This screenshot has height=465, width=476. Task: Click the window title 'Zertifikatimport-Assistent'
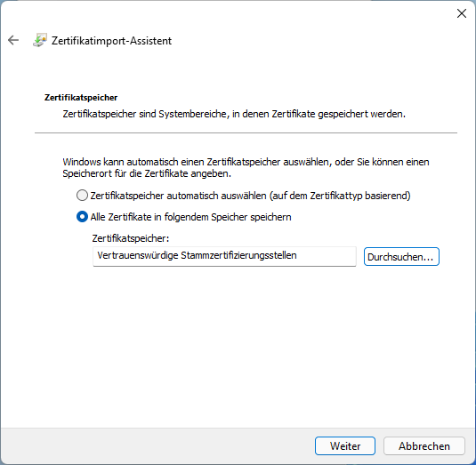111,41
